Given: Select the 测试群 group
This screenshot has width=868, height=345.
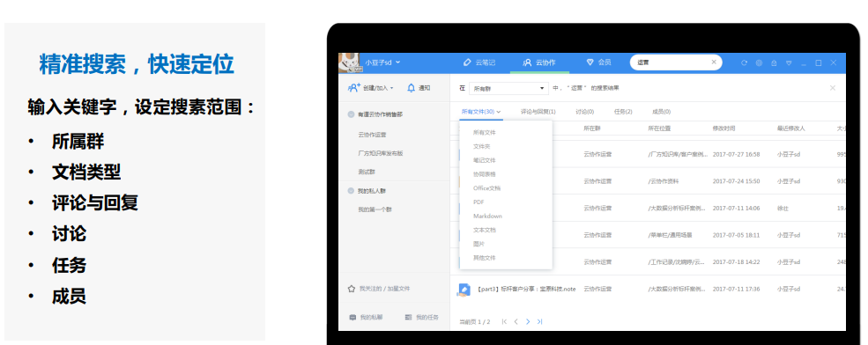Looking at the screenshot, I should click(x=367, y=172).
